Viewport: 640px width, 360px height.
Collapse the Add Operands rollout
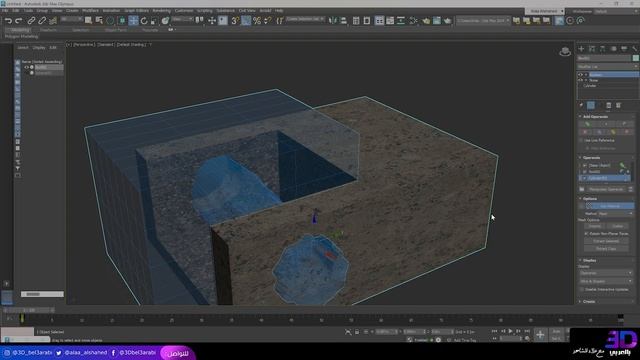coord(594,117)
